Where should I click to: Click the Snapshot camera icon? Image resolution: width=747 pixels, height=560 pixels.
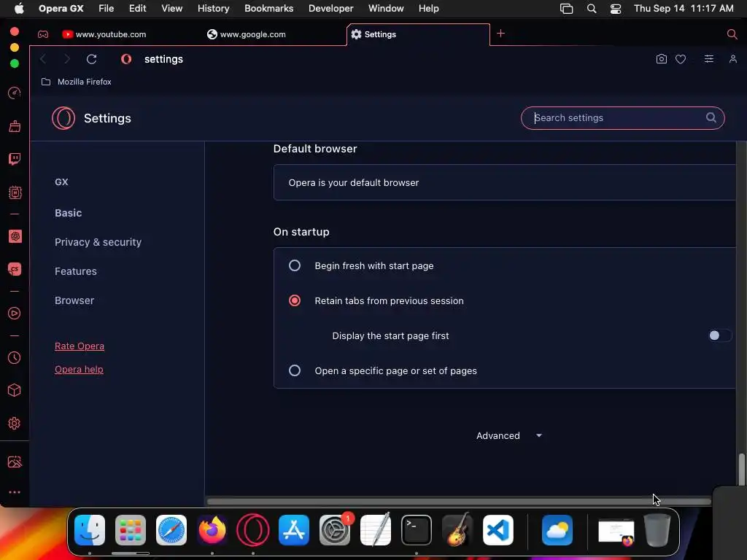661,59
